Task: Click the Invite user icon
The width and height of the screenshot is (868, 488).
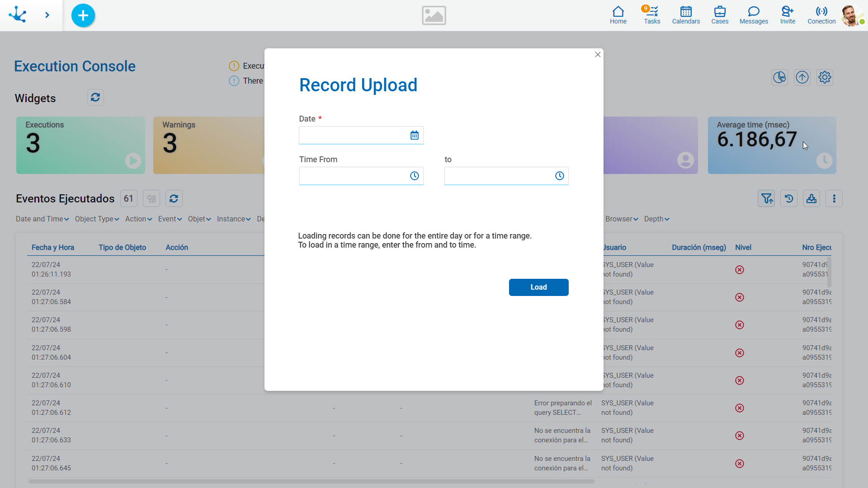Action: pyautogui.click(x=787, y=15)
